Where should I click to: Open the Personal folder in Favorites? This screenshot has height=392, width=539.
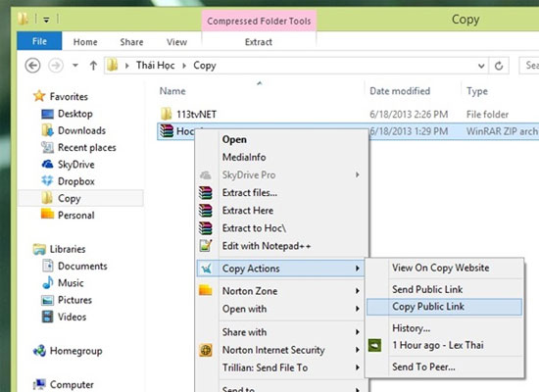[76, 216]
